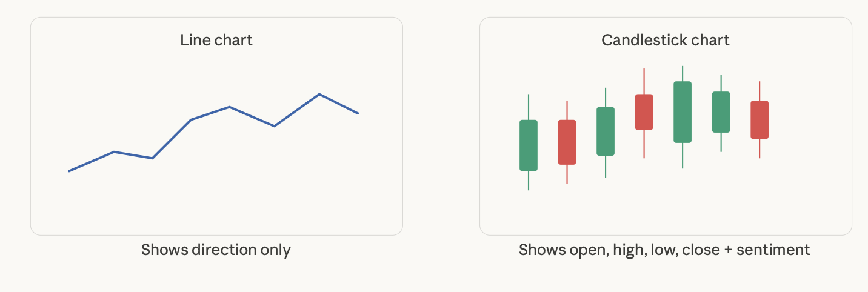This screenshot has width=868, height=292.
Task: Select the upper wick of tallest green candle
Action: pos(683,73)
